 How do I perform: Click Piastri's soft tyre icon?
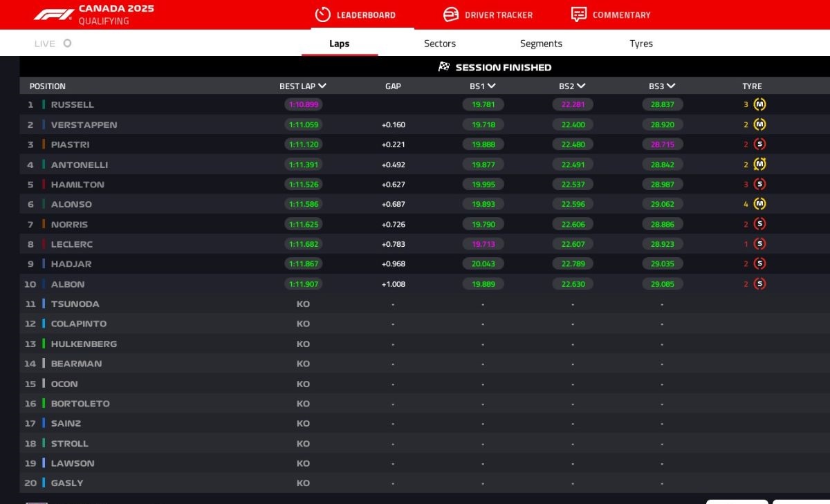click(759, 144)
